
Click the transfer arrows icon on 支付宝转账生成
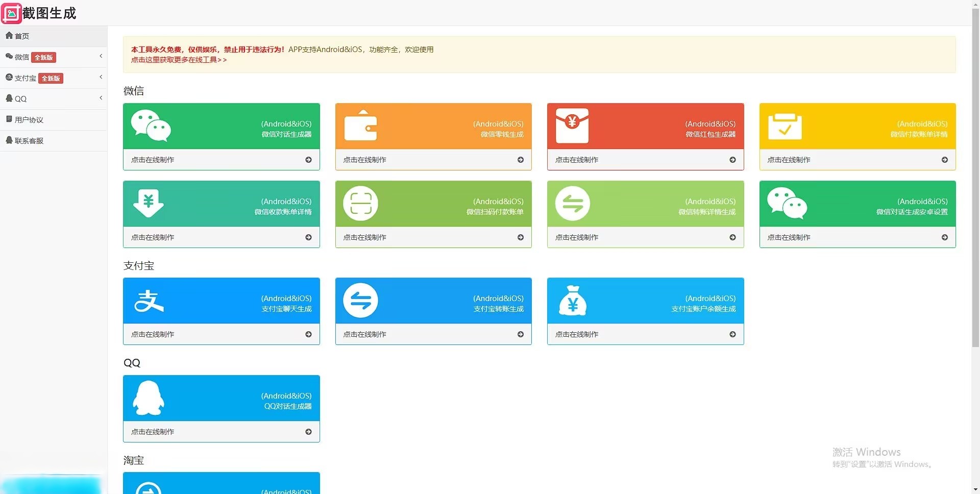pyautogui.click(x=360, y=301)
